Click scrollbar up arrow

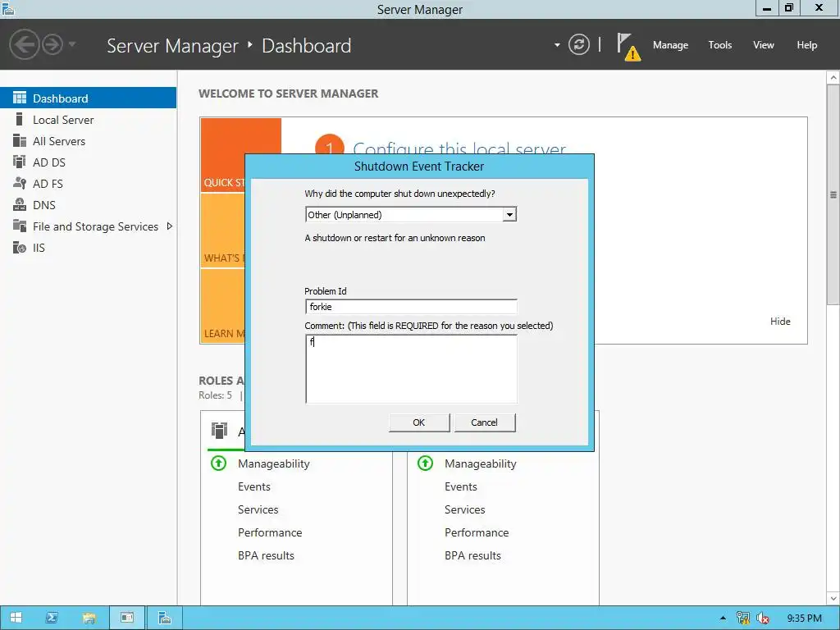coord(833,78)
